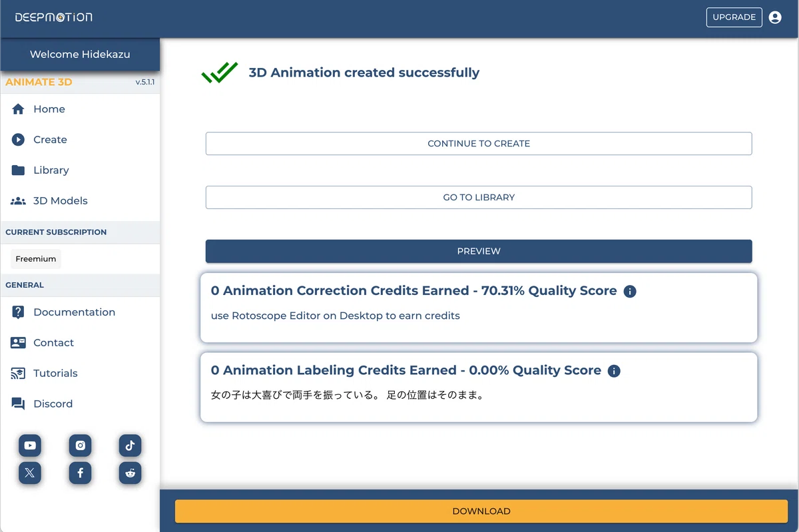Click the UPGRADE button

coord(734,17)
